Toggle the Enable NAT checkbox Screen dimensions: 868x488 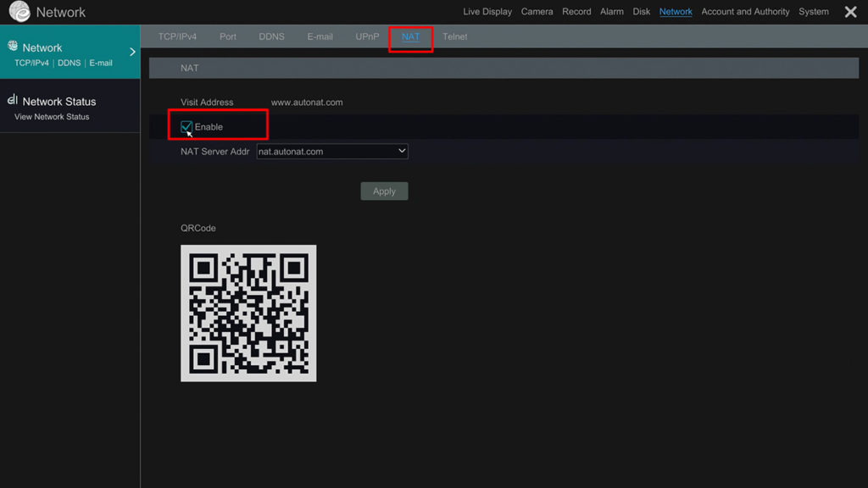[x=186, y=127]
